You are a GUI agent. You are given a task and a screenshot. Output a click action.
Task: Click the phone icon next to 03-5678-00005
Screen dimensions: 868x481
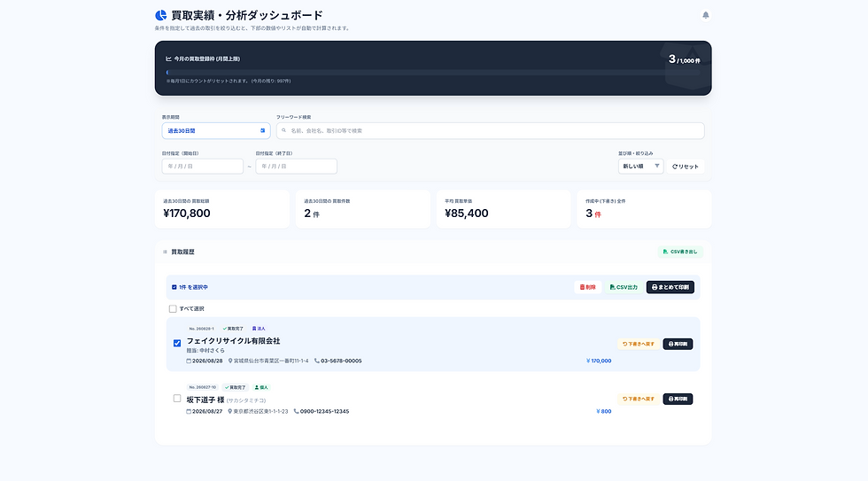317,361
